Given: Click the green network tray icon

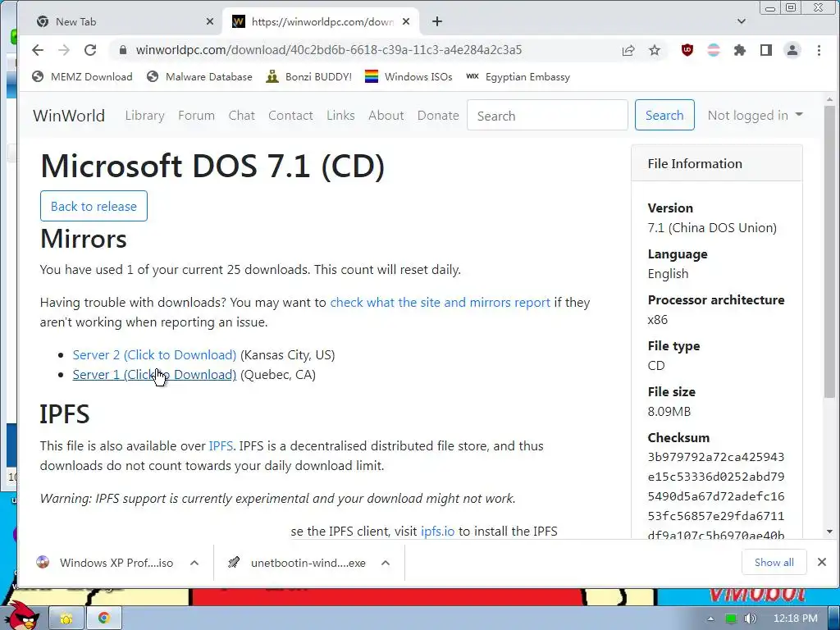Looking at the screenshot, I should 730,619.
